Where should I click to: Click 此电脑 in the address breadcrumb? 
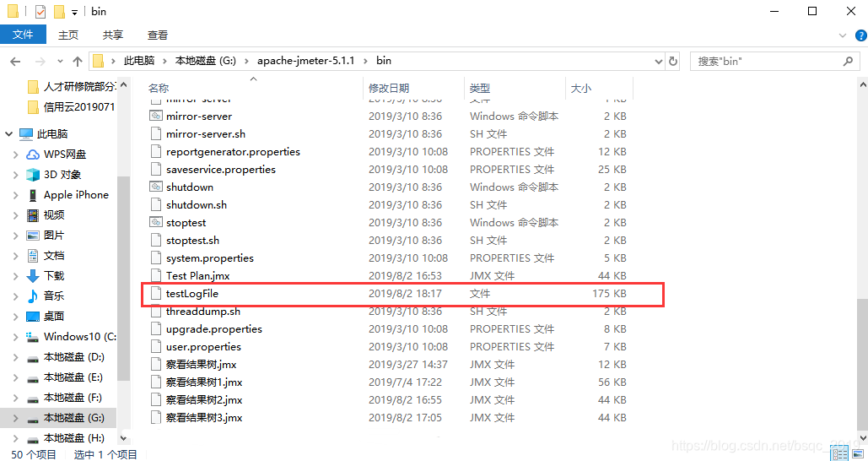[139, 61]
